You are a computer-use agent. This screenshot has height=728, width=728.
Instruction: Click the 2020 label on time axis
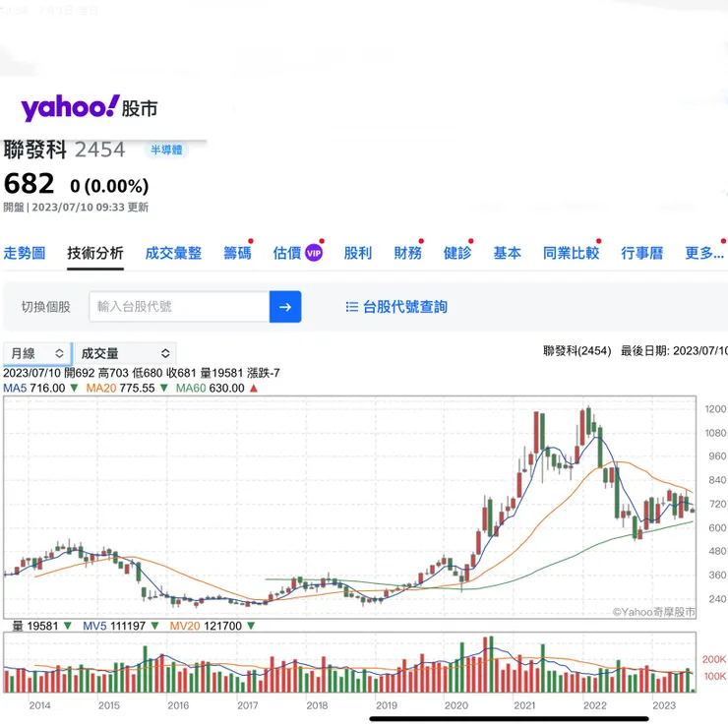pos(455,705)
